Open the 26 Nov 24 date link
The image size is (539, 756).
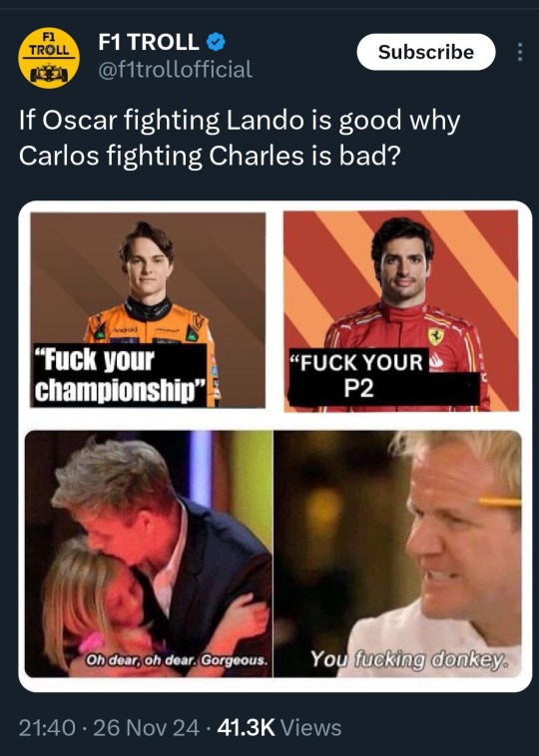point(146,727)
